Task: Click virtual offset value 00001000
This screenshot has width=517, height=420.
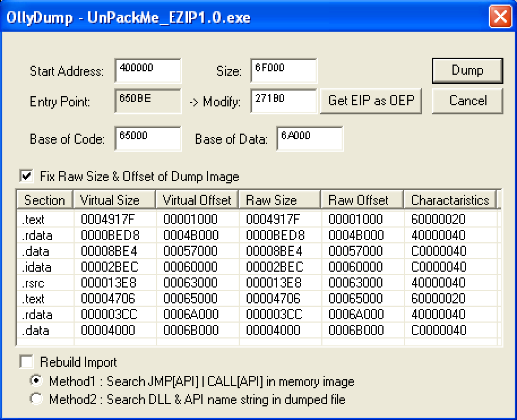Action: pos(191,219)
